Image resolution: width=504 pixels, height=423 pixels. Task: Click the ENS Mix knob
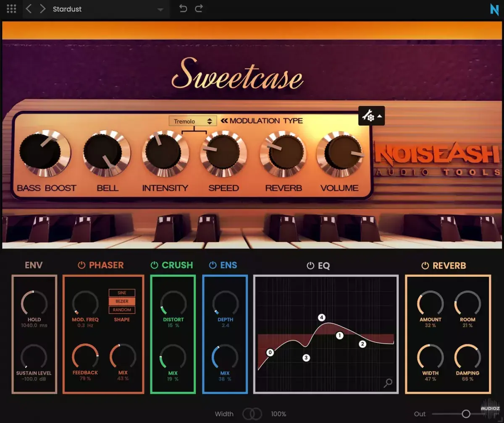[x=225, y=356]
